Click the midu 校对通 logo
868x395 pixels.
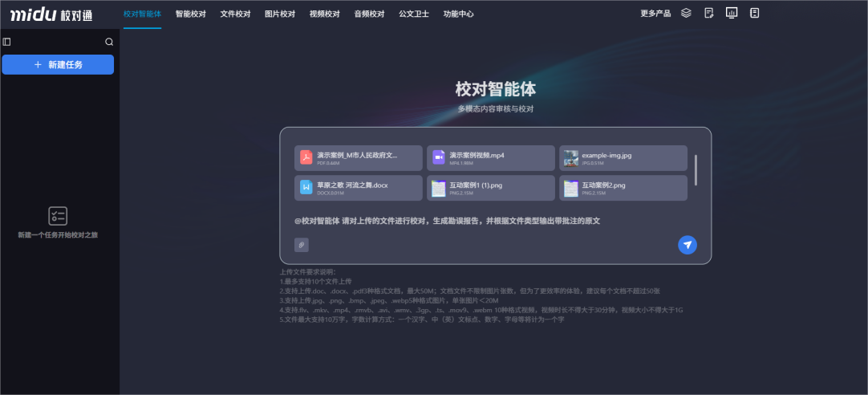51,15
